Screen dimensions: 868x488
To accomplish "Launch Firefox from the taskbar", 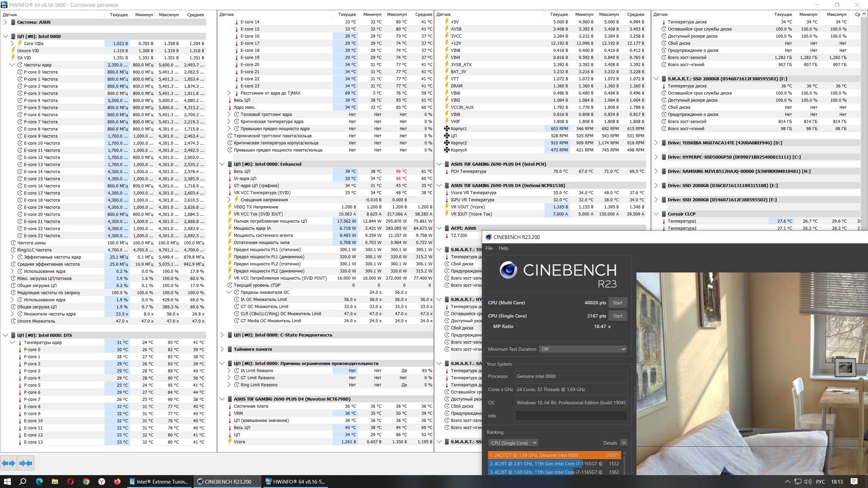I will pos(117,482).
